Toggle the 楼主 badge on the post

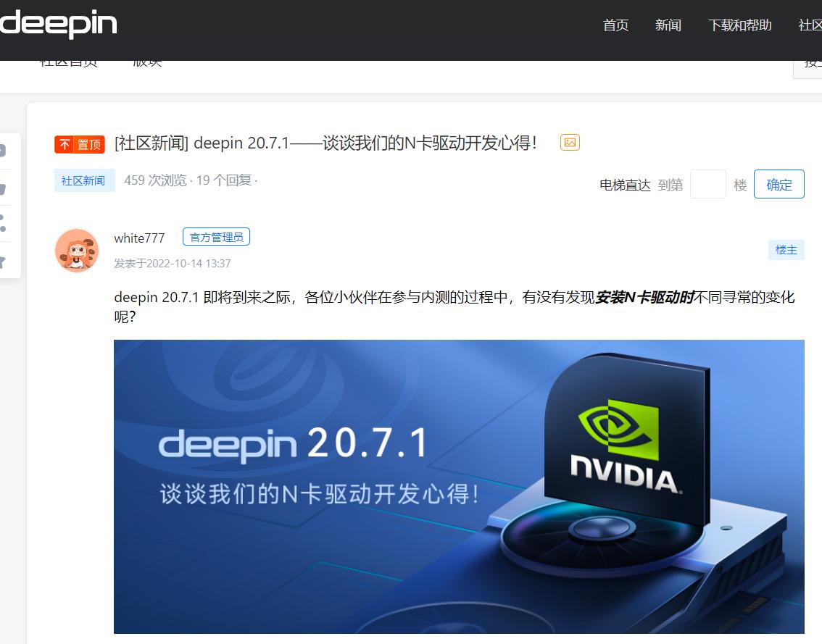click(x=786, y=249)
